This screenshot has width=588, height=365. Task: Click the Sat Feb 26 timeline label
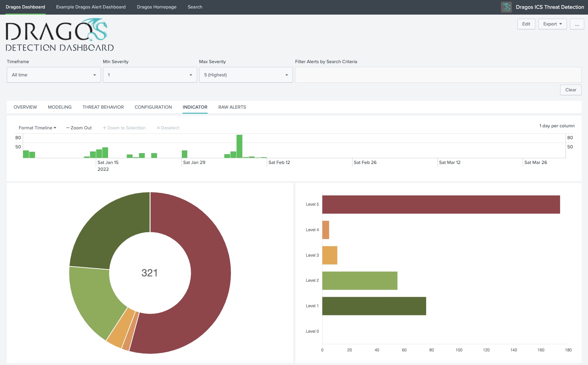[365, 163]
